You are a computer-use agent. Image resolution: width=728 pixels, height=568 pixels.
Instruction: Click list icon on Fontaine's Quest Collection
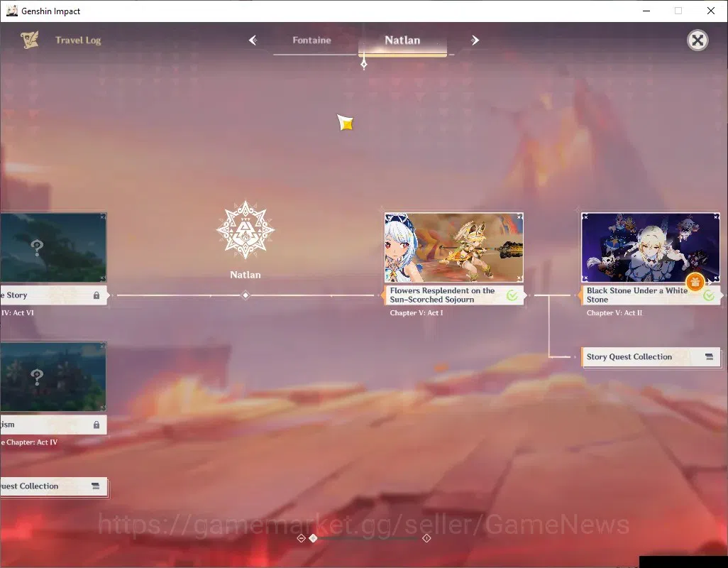click(95, 486)
